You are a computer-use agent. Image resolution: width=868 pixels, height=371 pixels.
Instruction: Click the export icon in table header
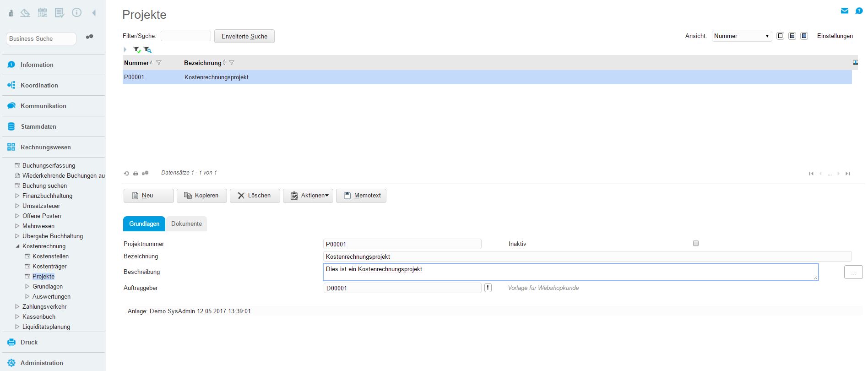point(855,62)
